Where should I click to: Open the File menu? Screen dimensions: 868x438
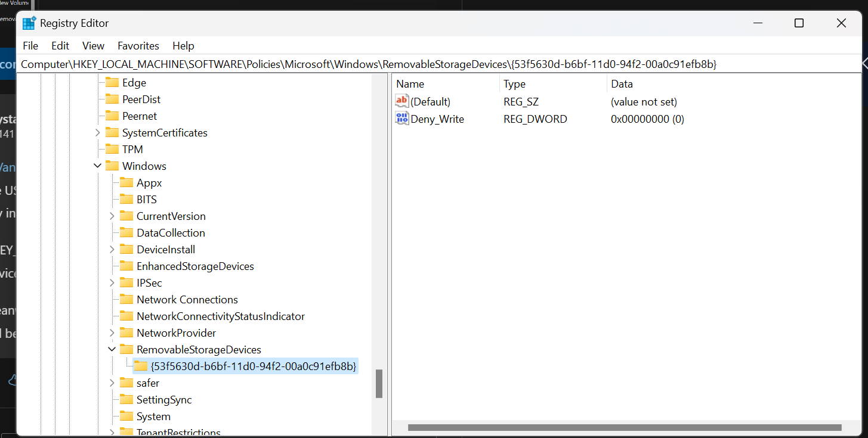30,46
